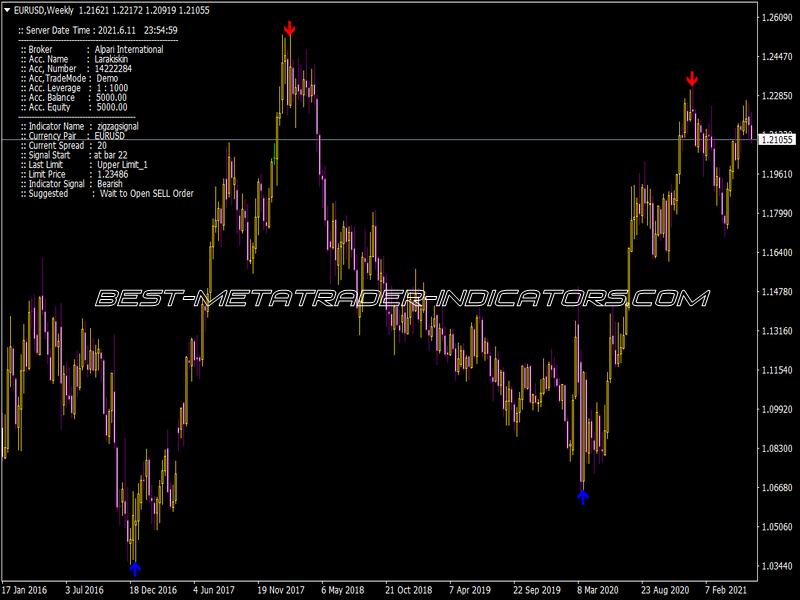The image size is (800, 600).
Task: Click the Indicator Name zigzagsignal line
Action: (x=80, y=127)
